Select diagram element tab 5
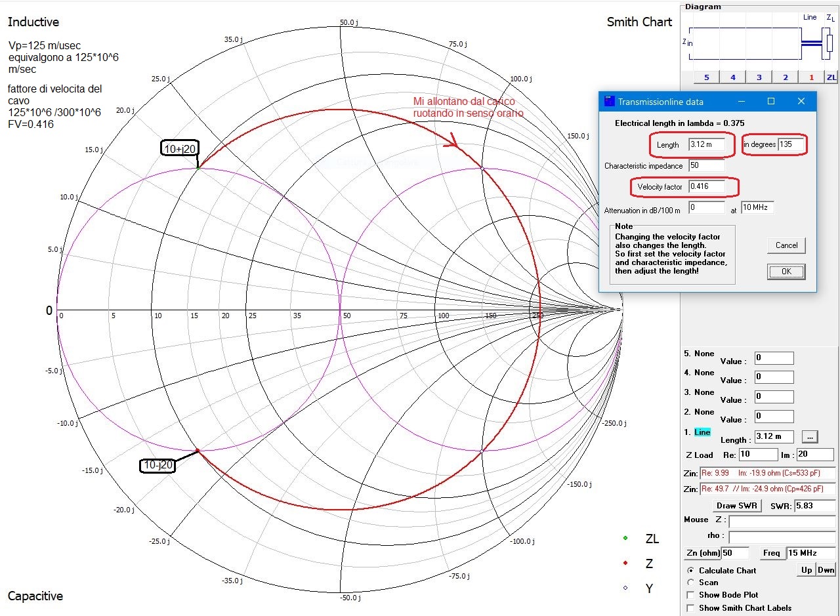840x616 pixels. tap(707, 77)
